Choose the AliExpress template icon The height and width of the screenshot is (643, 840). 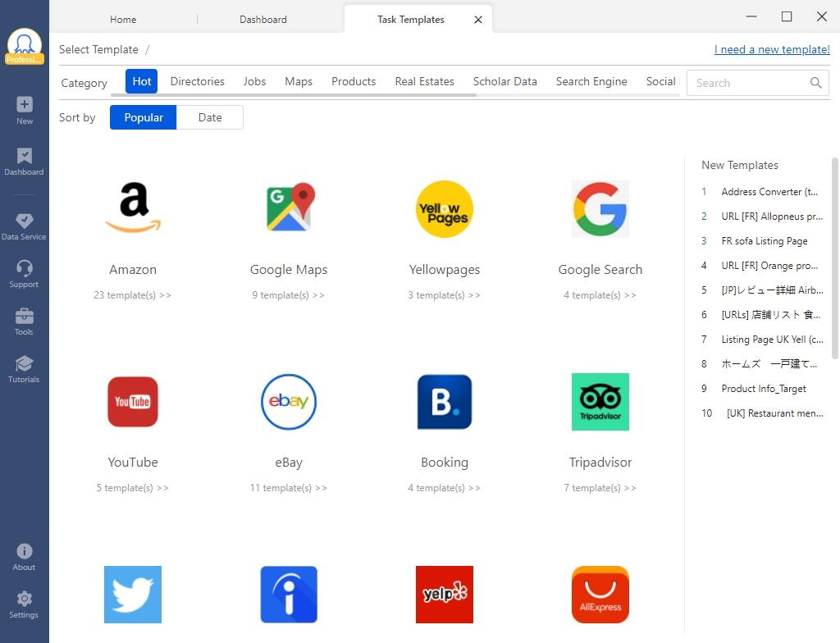pos(600,595)
